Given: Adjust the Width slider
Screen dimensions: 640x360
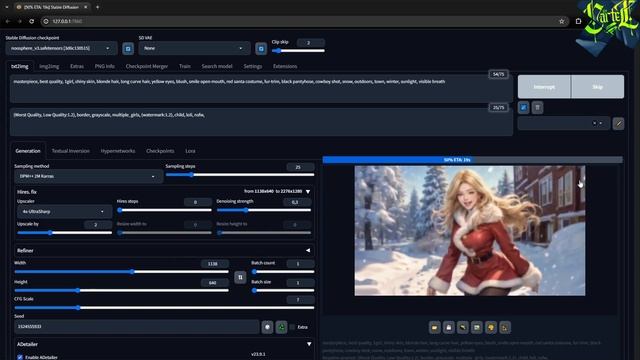Looking at the screenshot, I should tap(122, 271).
